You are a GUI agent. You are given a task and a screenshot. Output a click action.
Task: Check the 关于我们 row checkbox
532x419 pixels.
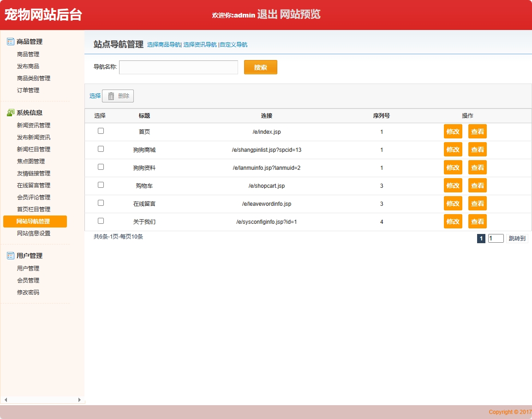[101, 221]
